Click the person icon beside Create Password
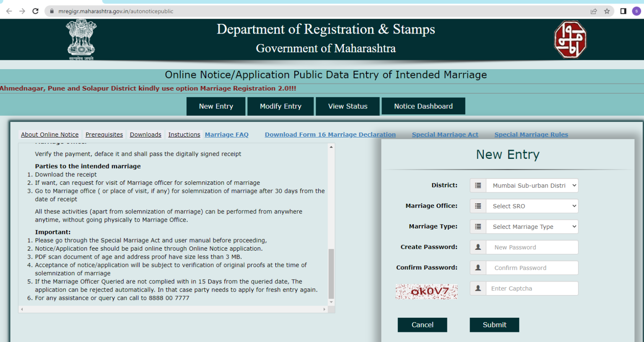 (x=477, y=247)
